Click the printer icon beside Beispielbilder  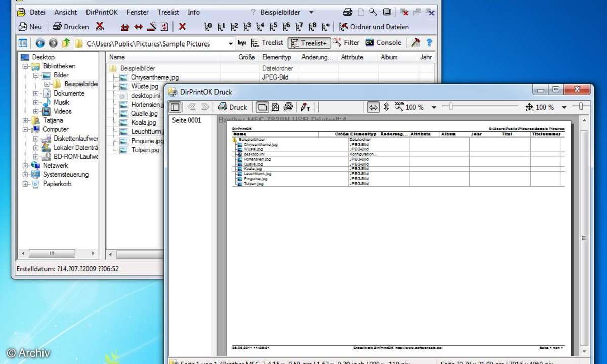pyautogui.click(x=348, y=12)
